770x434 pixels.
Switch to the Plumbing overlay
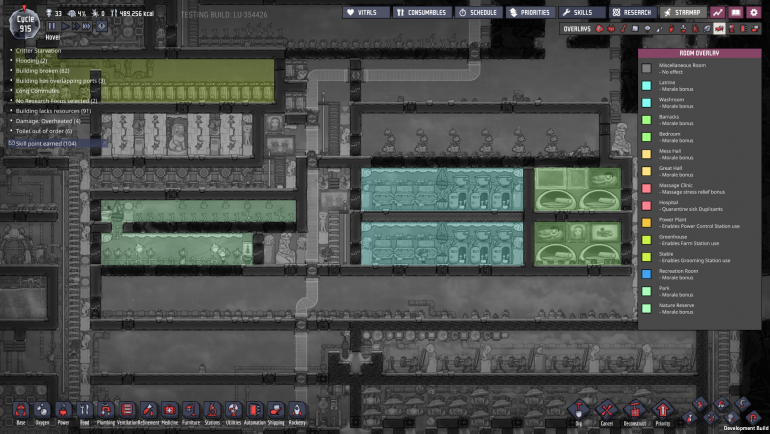click(659, 28)
